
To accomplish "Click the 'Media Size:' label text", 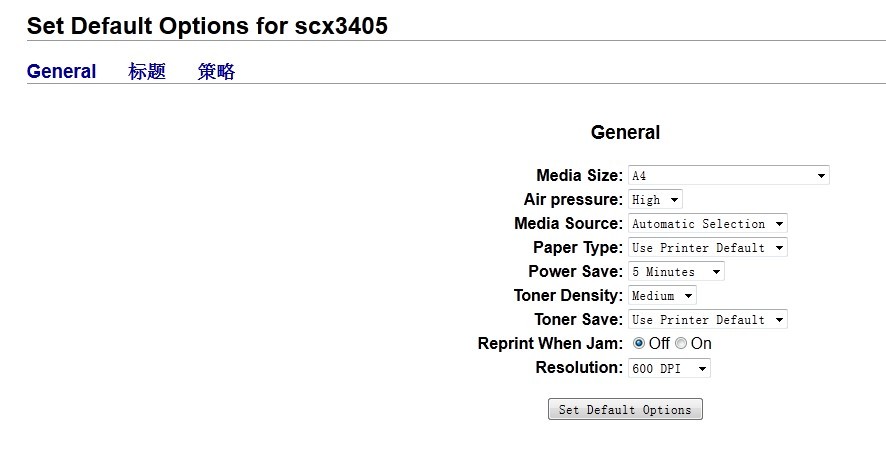I will pos(579,176).
